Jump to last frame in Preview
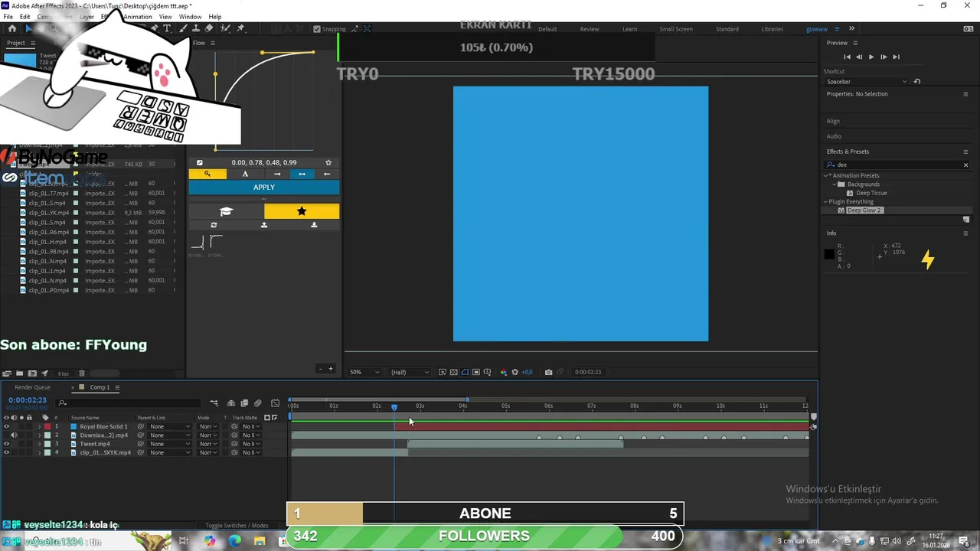Viewport: 980px width, 551px height. click(x=896, y=57)
